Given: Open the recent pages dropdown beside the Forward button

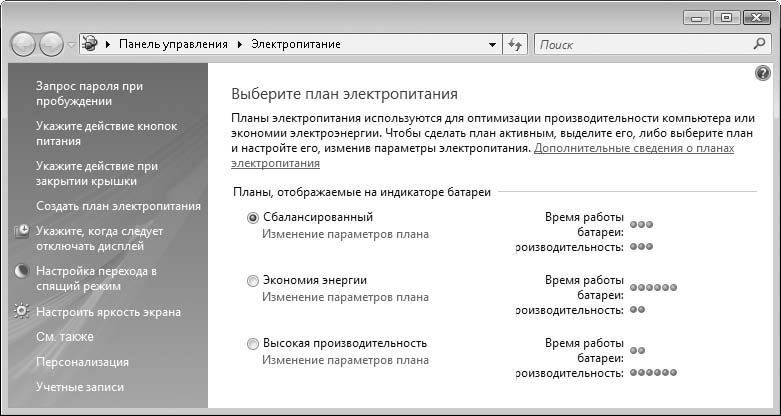Looking at the screenshot, I should [71, 45].
